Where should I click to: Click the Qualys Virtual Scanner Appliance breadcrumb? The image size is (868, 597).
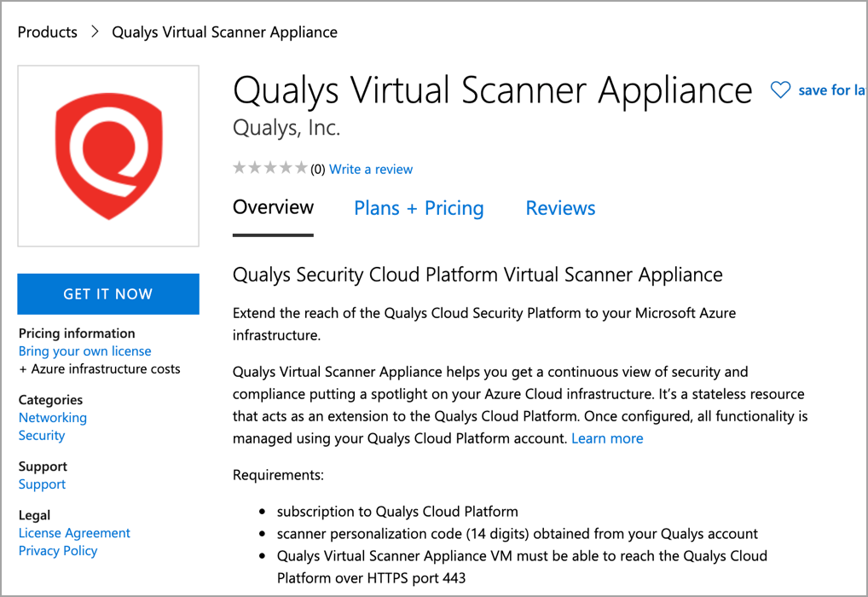point(225,32)
